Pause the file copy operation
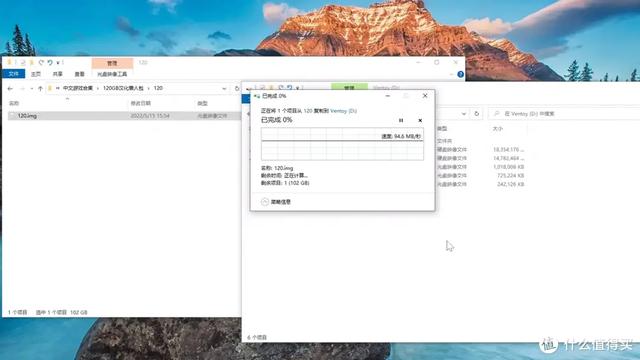Viewport: 640px width, 360px height. 401,120
